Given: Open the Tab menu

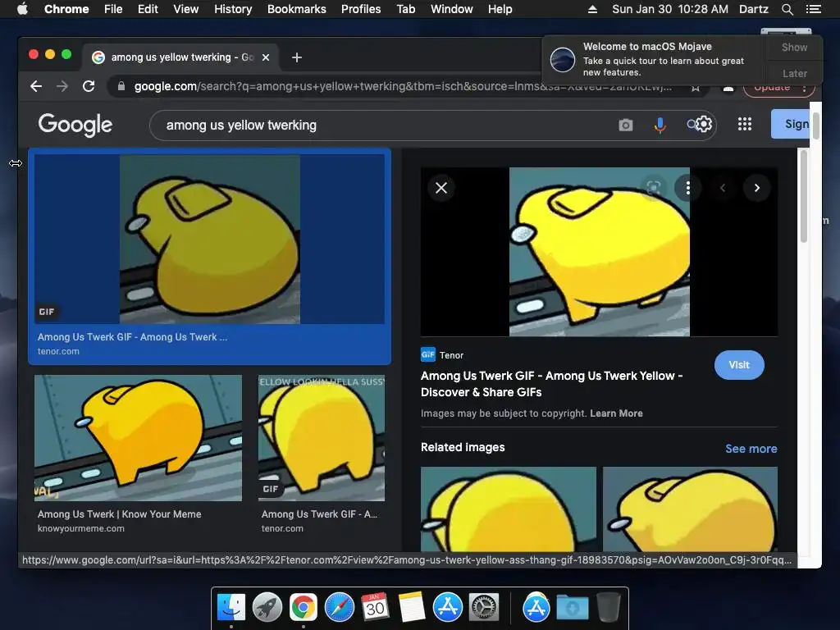Looking at the screenshot, I should 406,9.
